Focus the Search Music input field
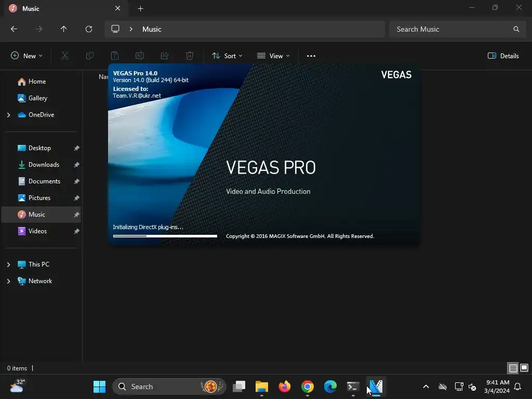This screenshot has width=532, height=399. click(x=457, y=29)
